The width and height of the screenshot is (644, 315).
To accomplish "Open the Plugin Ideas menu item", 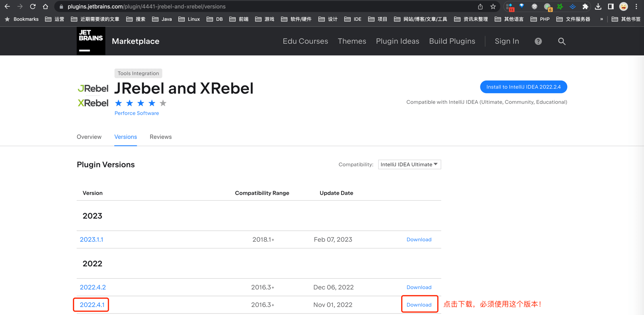I will point(397,41).
